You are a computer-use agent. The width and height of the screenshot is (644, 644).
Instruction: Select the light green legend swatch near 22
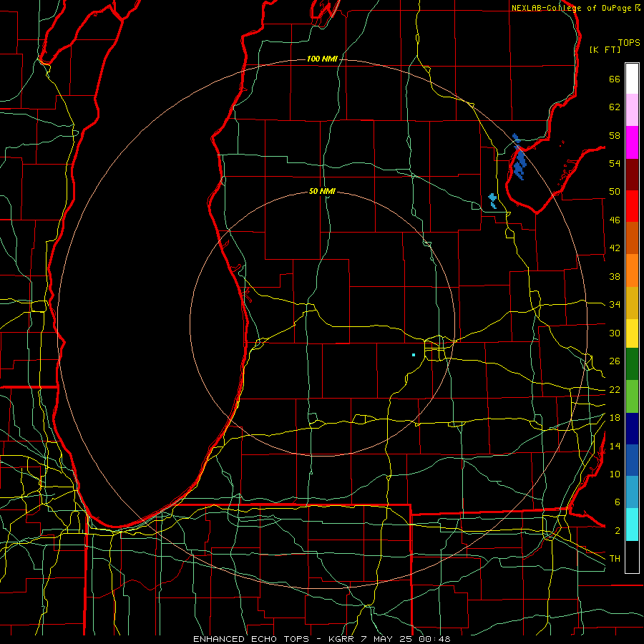(x=632, y=396)
